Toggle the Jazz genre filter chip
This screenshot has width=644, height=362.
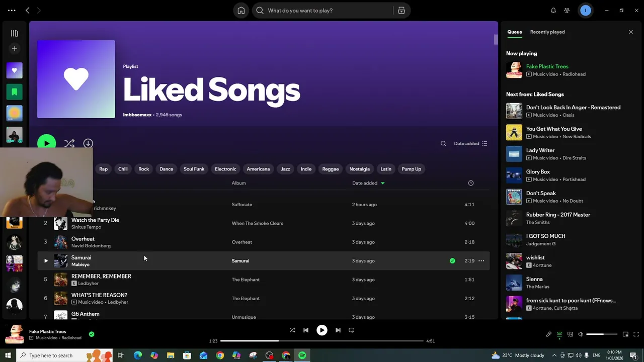tap(285, 169)
